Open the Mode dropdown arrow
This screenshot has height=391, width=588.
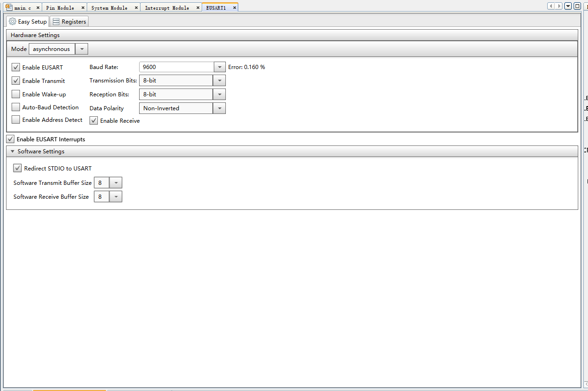(x=82, y=49)
